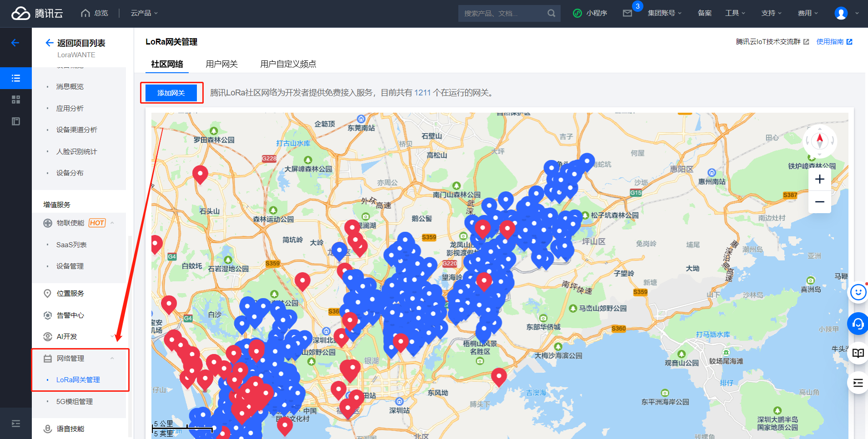Screen dimensions: 868x439
Task: Switch to the 社区网络 tab
Action: click(167, 64)
